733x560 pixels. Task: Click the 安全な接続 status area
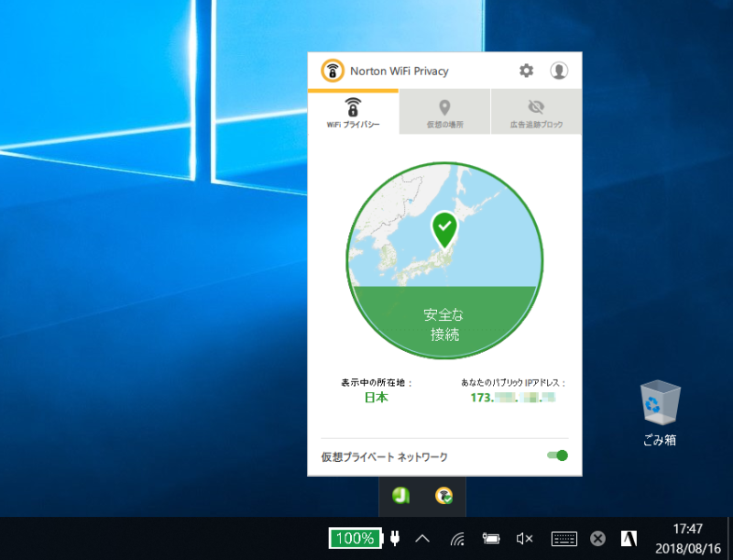pos(444,324)
